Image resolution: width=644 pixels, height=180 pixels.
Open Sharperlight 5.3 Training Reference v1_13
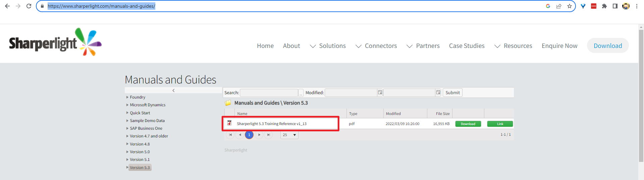pos(272,124)
